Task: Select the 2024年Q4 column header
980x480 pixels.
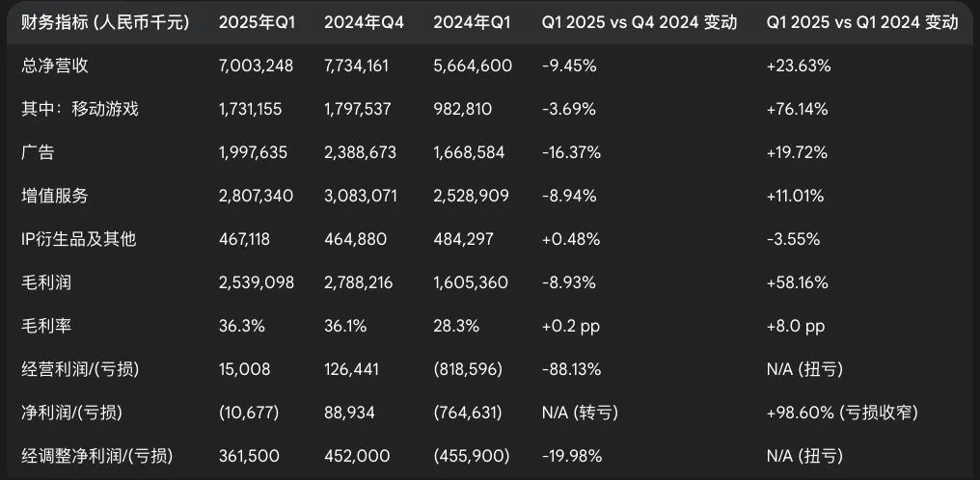Action: tap(364, 22)
